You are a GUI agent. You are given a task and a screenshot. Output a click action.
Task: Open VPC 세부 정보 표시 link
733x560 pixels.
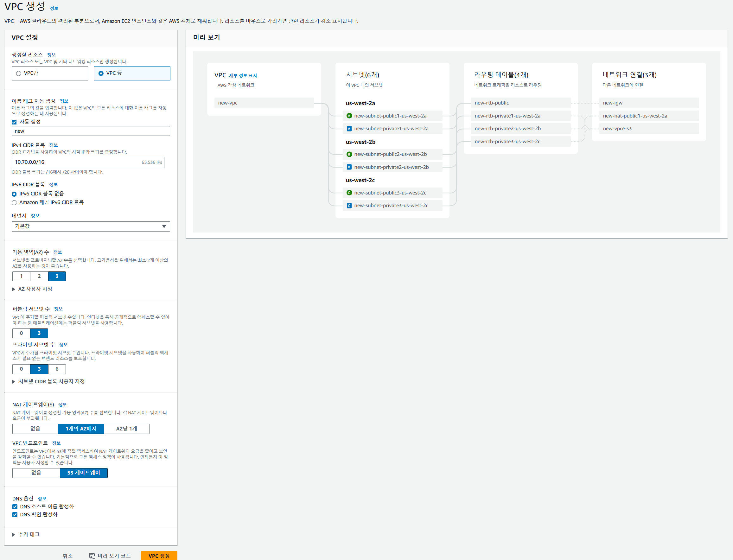coord(243,76)
